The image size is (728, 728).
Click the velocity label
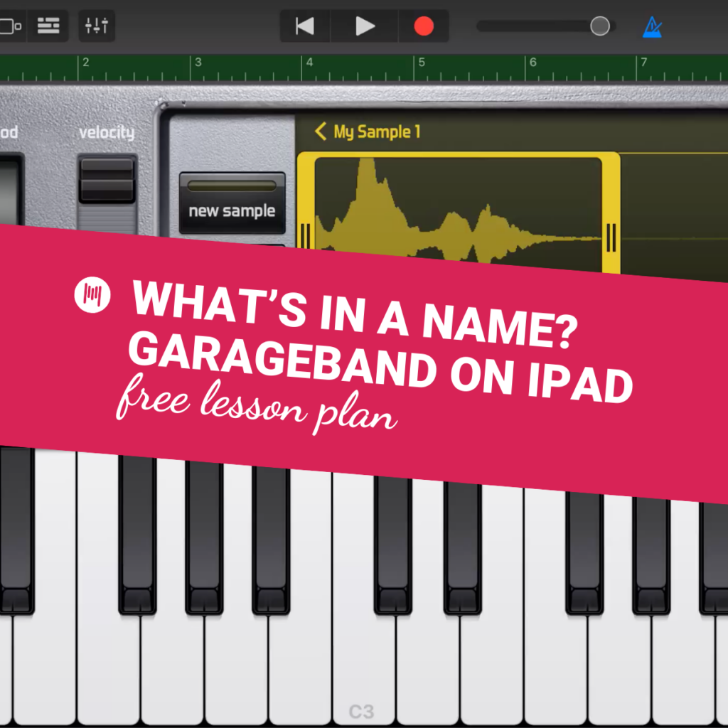pyautogui.click(x=107, y=133)
